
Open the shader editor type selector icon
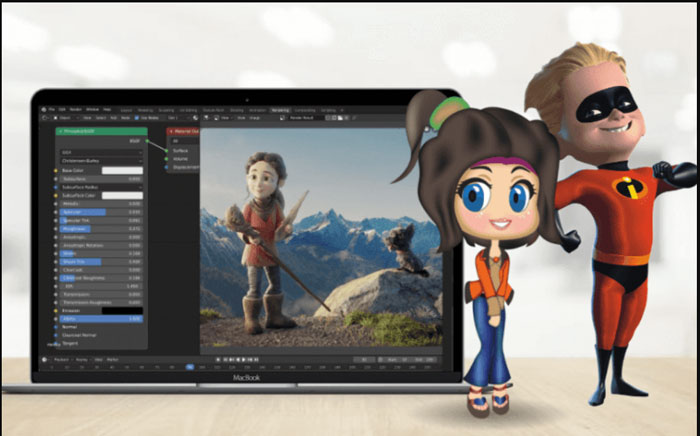coord(45,118)
